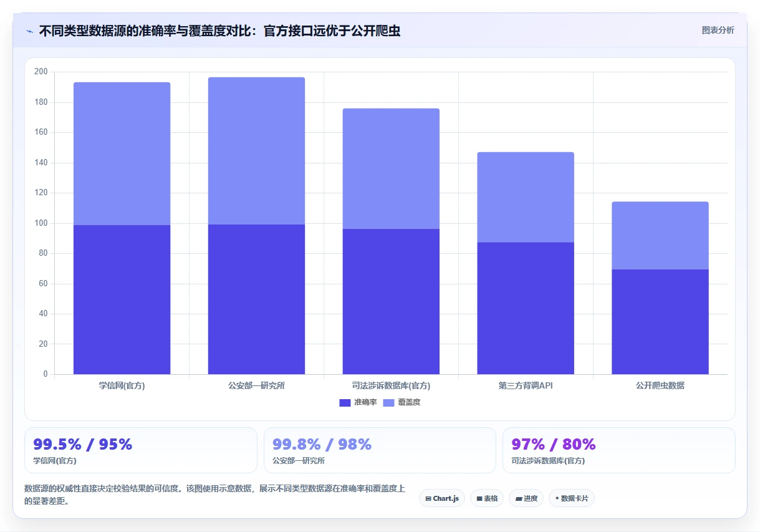Click 公开爬虫数据 coverage bar segment

[x=660, y=235]
